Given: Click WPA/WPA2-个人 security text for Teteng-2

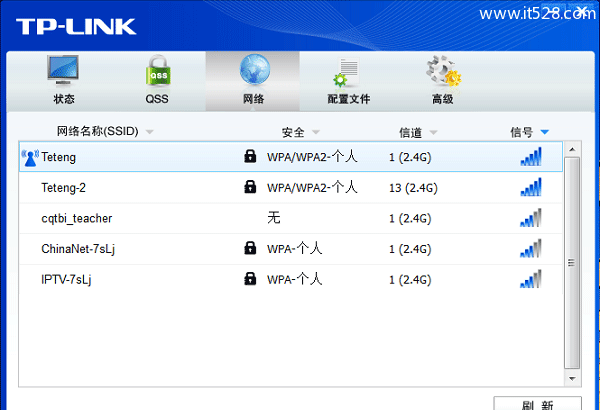Looking at the screenshot, I should [312, 187].
